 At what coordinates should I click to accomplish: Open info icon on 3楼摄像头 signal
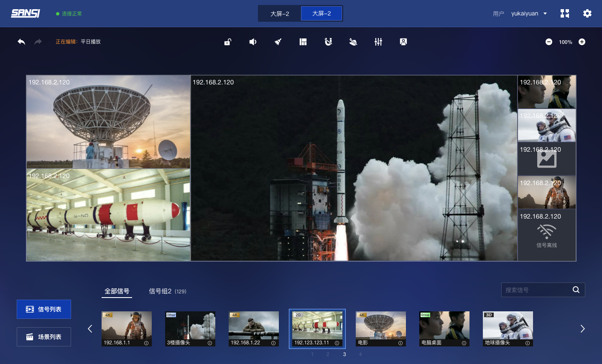pyautogui.click(x=210, y=343)
